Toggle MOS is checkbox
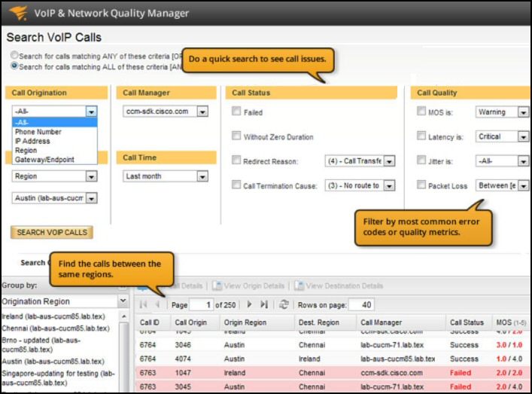The width and height of the screenshot is (532, 394). tap(421, 111)
